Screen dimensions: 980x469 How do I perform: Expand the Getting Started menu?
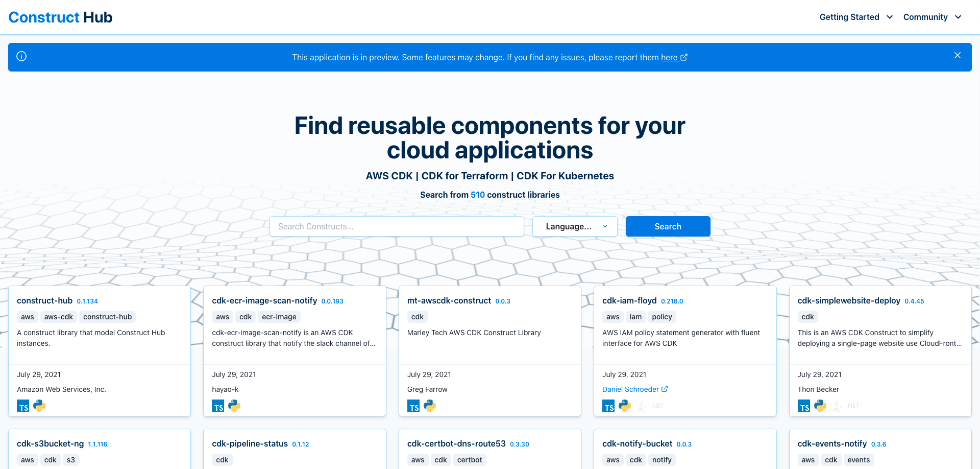[x=856, y=17]
